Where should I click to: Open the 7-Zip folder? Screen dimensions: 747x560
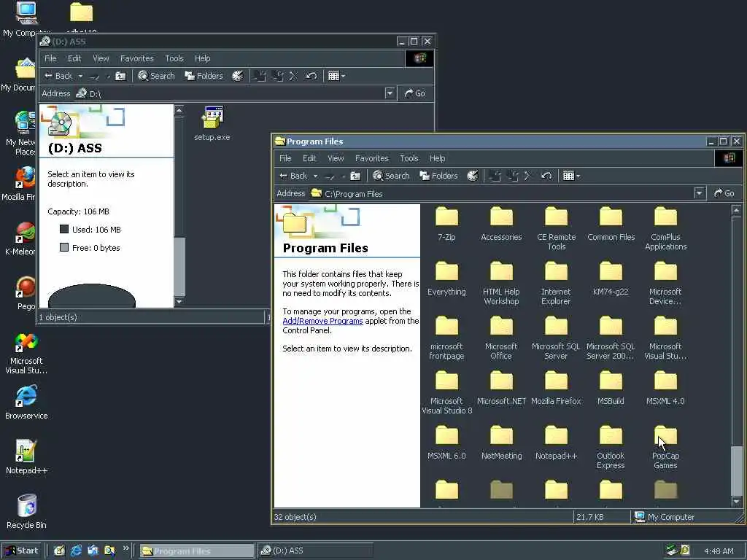point(446,225)
